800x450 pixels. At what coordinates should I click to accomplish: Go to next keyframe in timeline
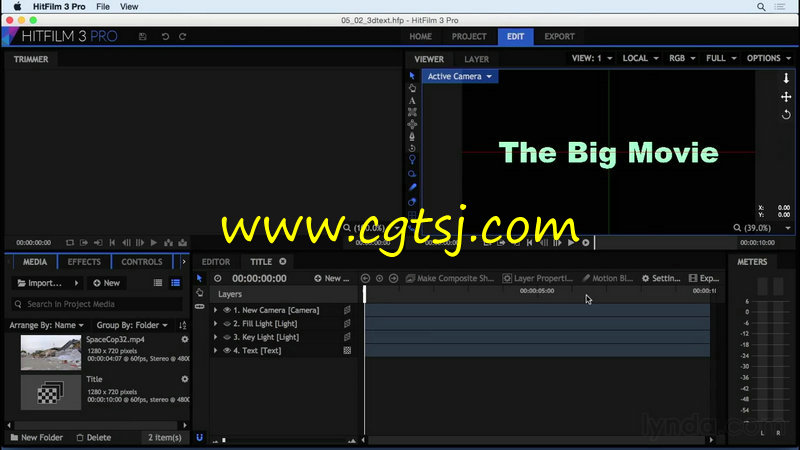click(x=393, y=278)
